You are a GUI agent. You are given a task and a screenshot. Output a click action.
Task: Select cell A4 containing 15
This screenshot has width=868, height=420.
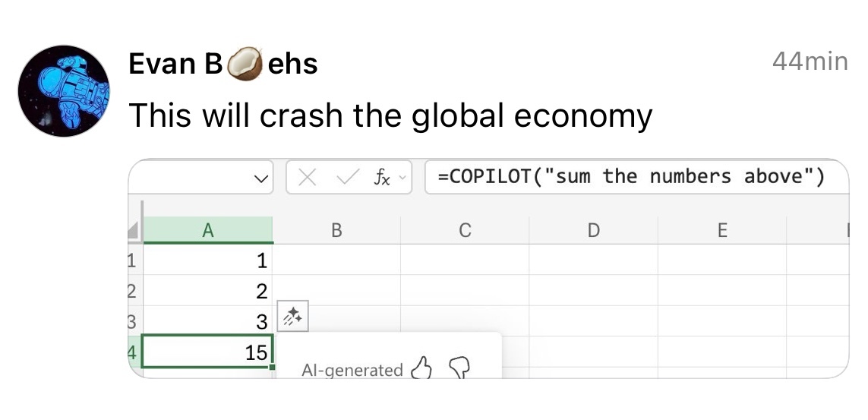coord(207,352)
